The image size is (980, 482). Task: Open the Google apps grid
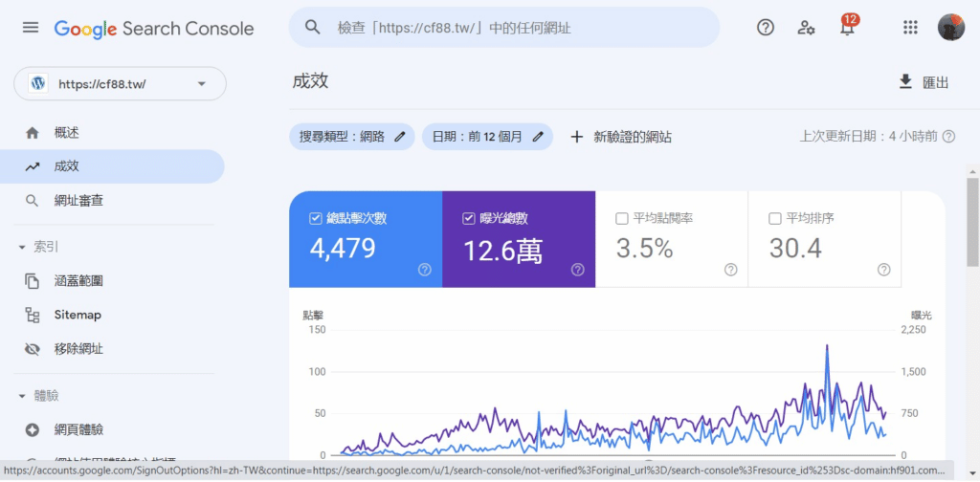pyautogui.click(x=911, y=28)
